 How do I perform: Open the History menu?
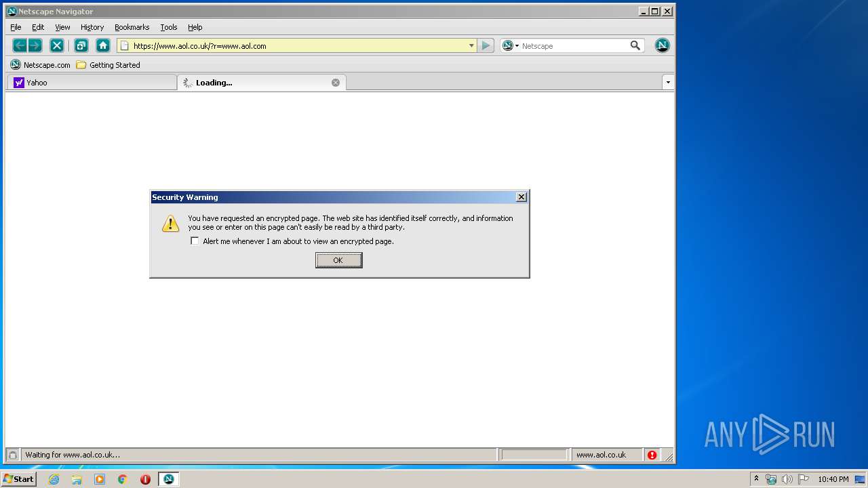click(92, 27)
